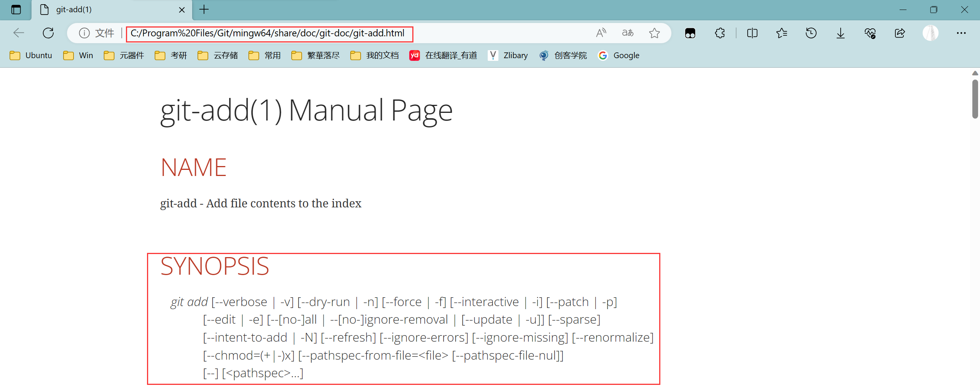This screenshot has height=391, width=980.
Task: Expand the 云存储 bookmarks folder
Action: [218, 55]
